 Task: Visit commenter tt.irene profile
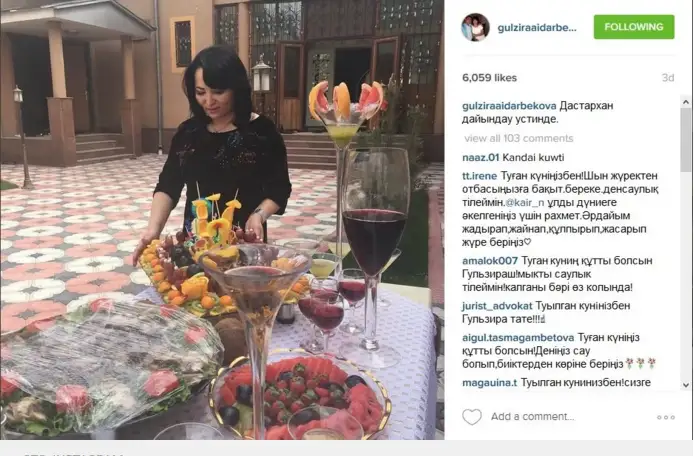coord(479,176)
